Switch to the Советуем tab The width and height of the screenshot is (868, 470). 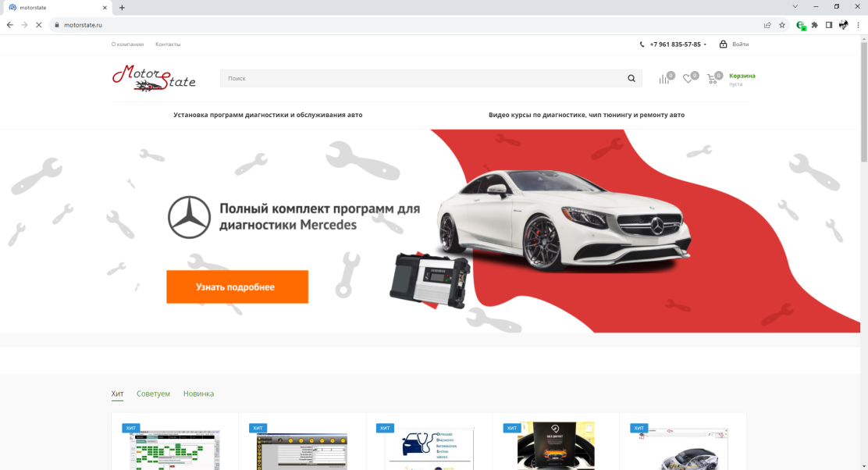click(x=153, y=394)
